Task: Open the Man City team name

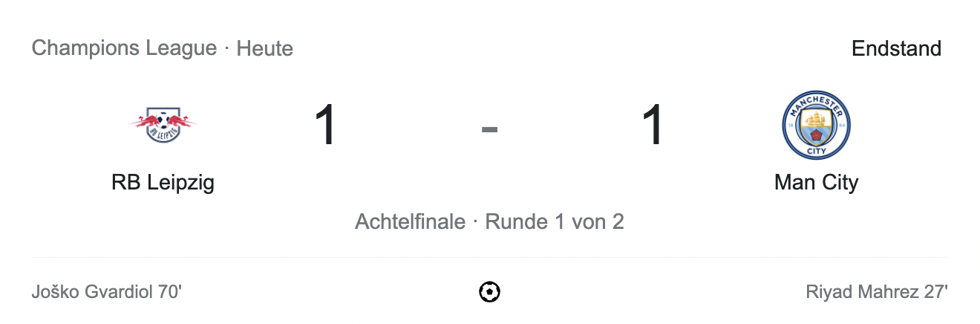Action: (x=816, y=182)
